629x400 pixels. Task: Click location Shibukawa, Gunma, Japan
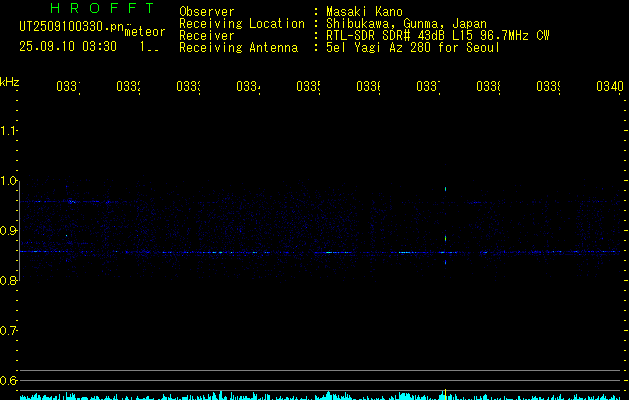[406, 24]
